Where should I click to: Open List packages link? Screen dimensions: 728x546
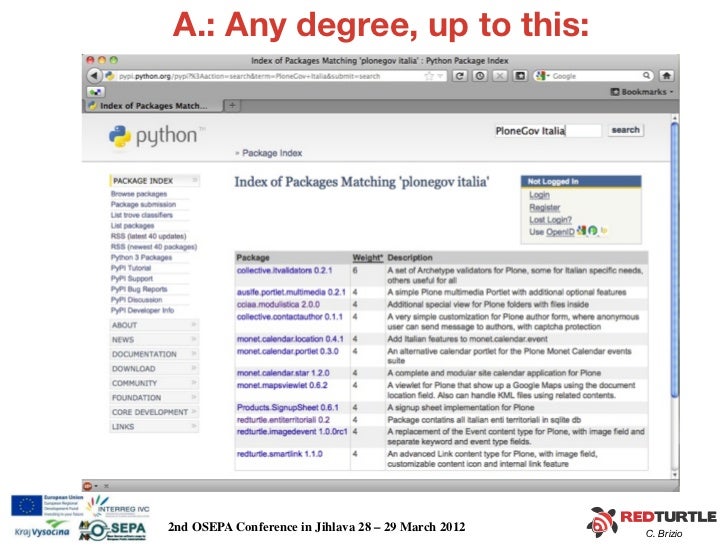(132, 226)
